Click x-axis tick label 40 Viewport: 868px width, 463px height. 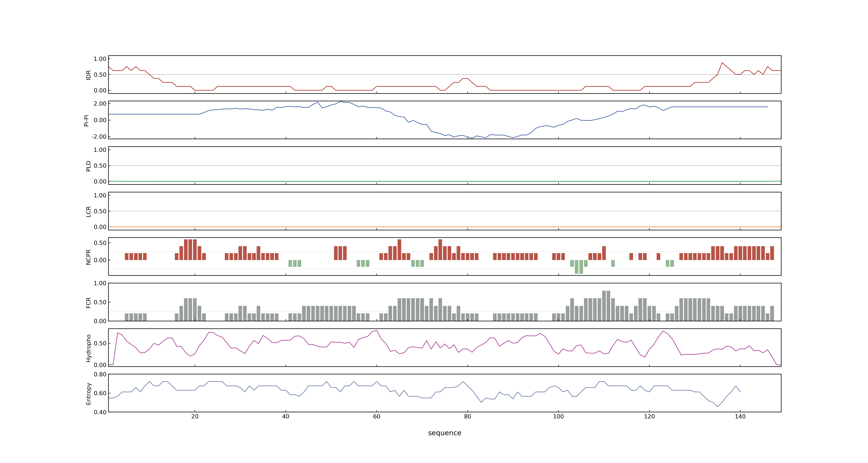tap(286, 416)
